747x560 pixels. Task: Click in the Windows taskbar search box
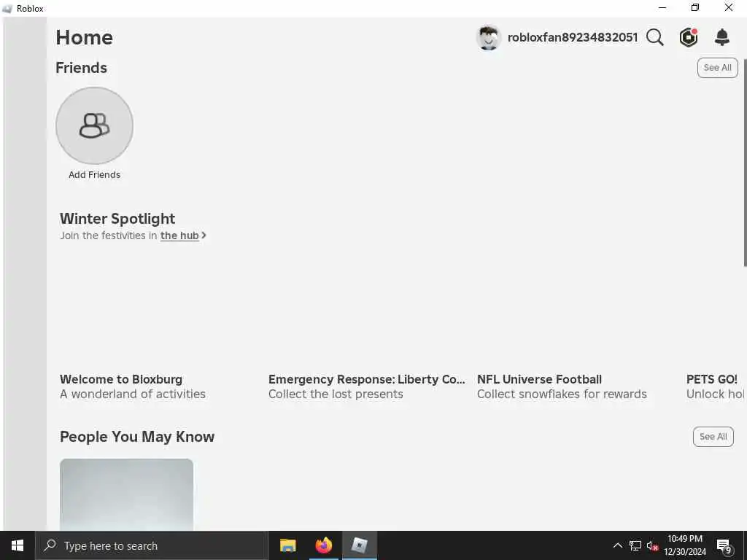coord(152,545)
